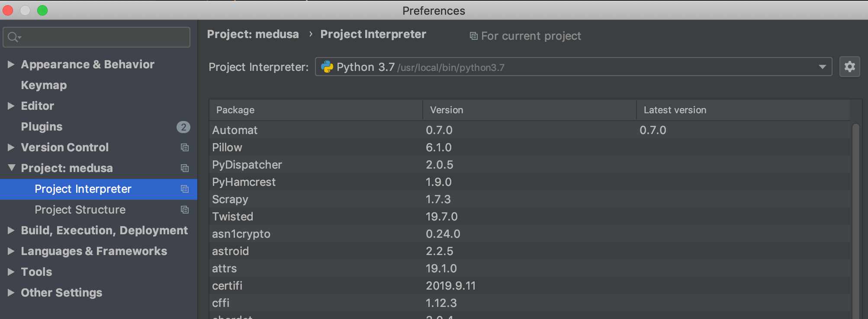Expand the Languages & Frameworks section

tap(11, 251)
